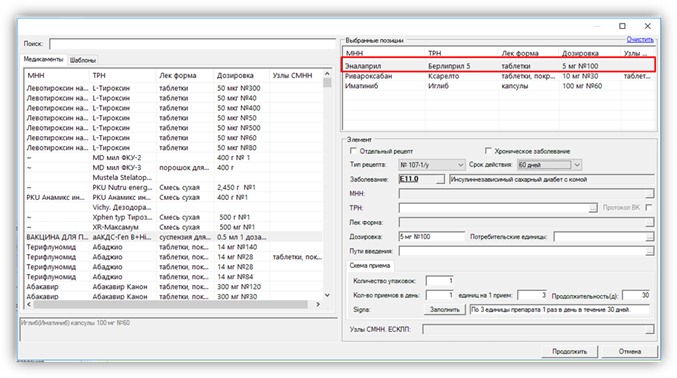Click the horizontal scrollbar of medication list
Image resolution: width=677 pixels, height=378 pixels.
171,305
